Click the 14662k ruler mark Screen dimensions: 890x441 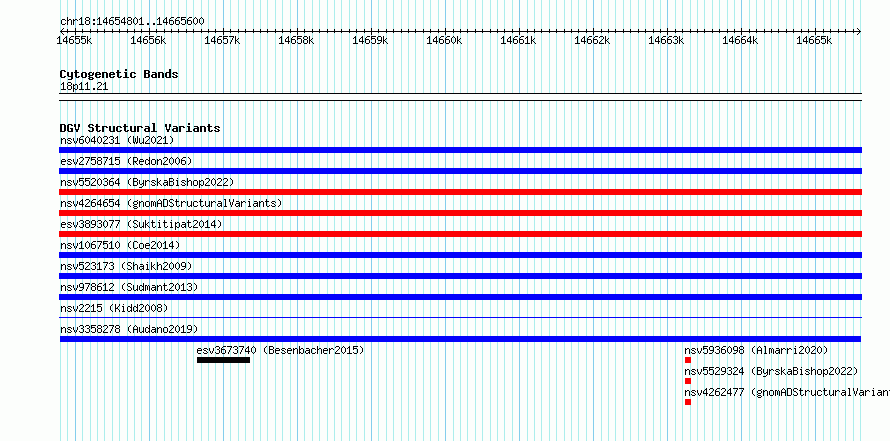click(592, 40)
